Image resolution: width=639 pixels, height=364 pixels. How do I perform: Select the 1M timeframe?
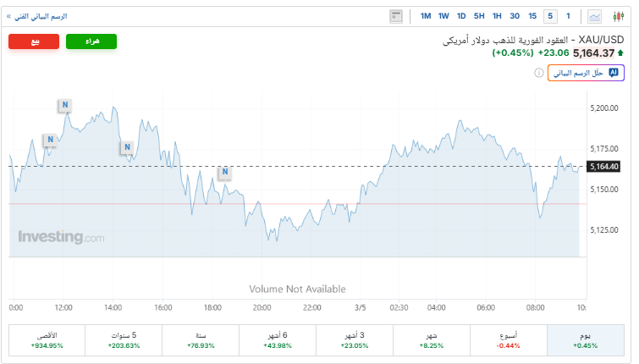[x=425, y=16]
